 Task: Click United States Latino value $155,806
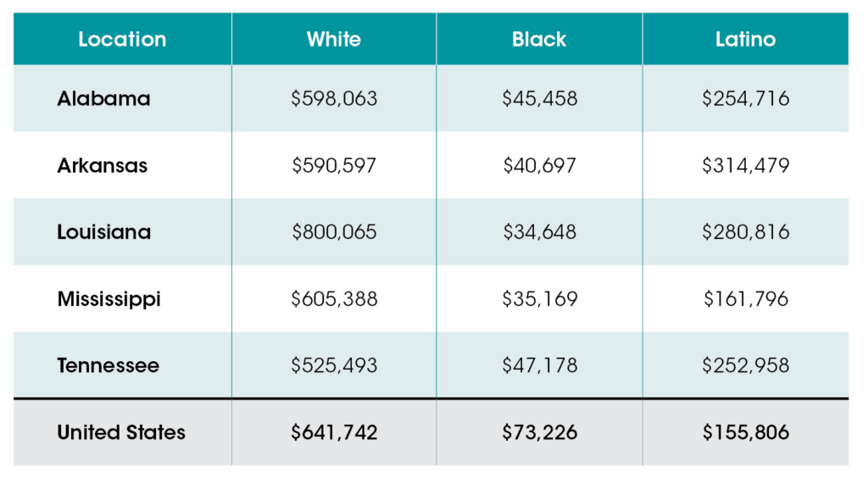coord(745,432)
